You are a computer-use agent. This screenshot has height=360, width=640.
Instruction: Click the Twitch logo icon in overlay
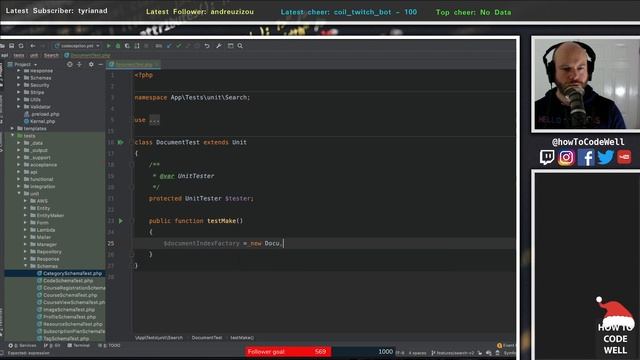pos(547,157)
